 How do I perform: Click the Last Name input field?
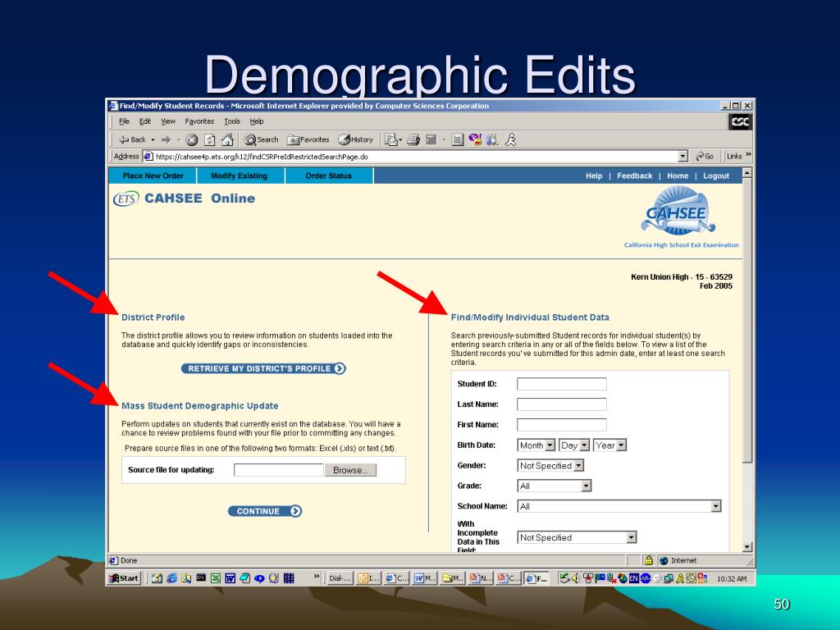(x=561, y=404)
